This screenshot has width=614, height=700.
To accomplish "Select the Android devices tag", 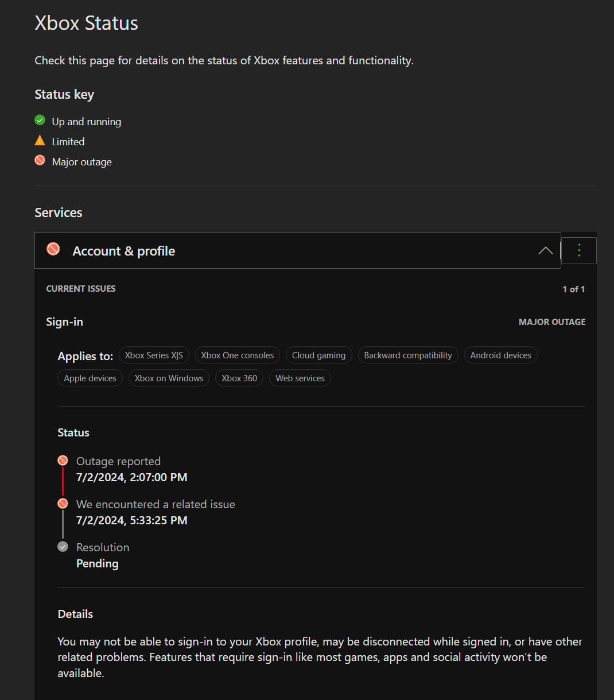I will click(x=500, y=355).
